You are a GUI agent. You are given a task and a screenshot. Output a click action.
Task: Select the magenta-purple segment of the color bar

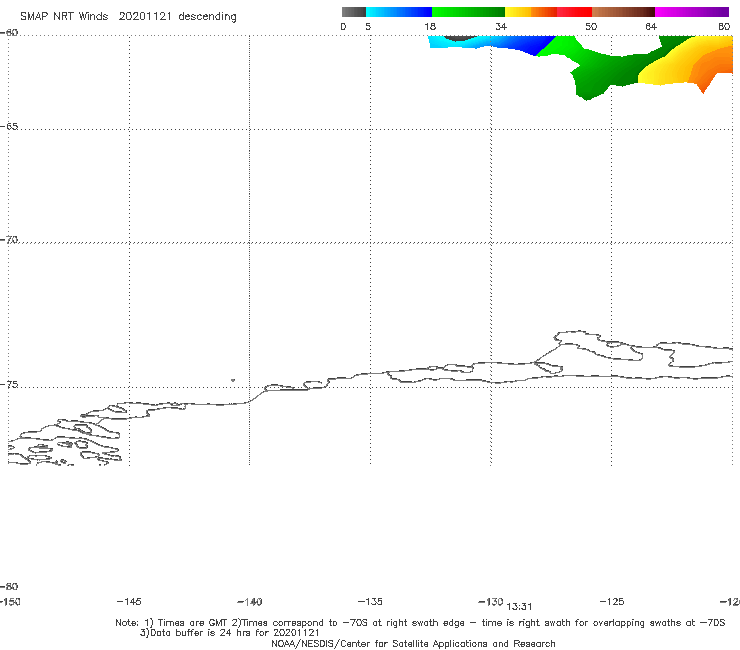(692, 12)
